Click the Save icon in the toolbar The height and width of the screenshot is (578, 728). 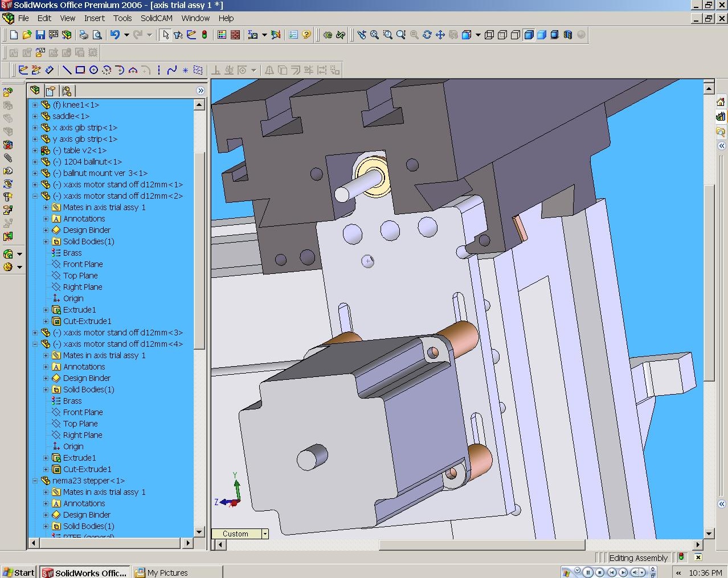coord(40,35)
